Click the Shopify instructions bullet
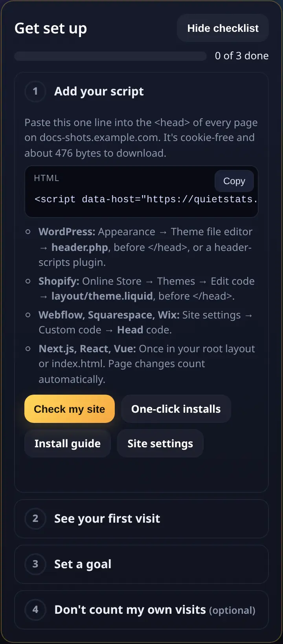This screenshot has width=283, height=644. (146, 289)
